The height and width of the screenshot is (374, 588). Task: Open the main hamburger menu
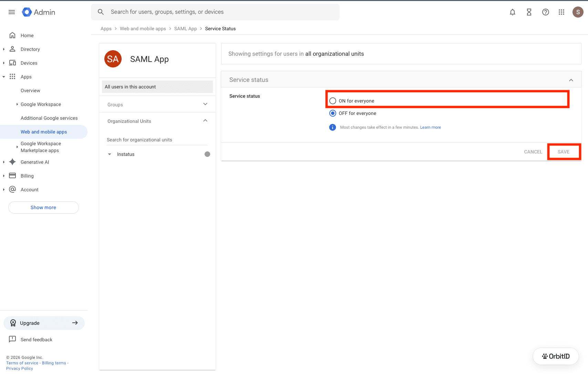pyautogui.click(x=12, y=12)
